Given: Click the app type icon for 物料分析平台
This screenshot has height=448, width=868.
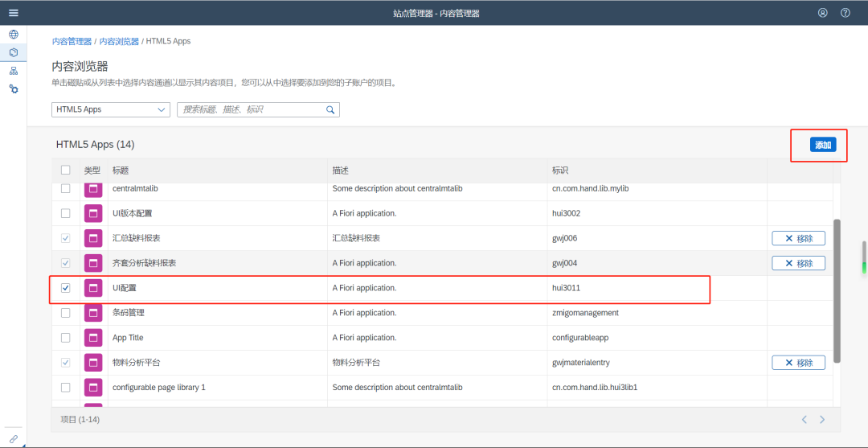Looking at the screenshot, I should [x=93, y=363].
